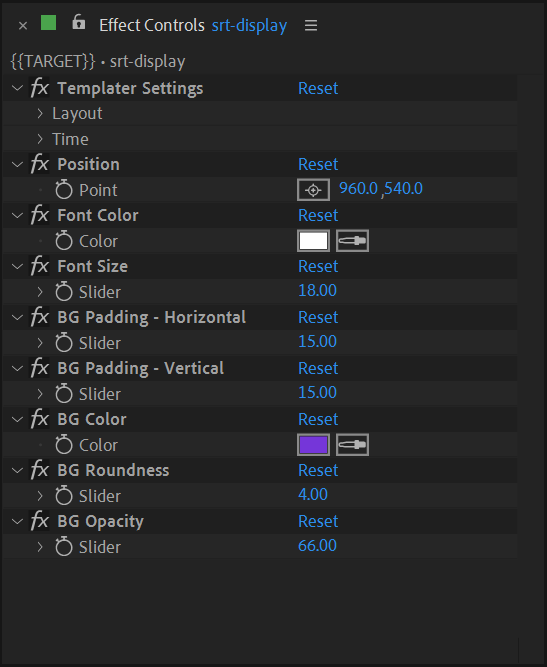Reset the BG Padding - Vertical effect
This screenshot has height=667, width=547.
point(318,368)
